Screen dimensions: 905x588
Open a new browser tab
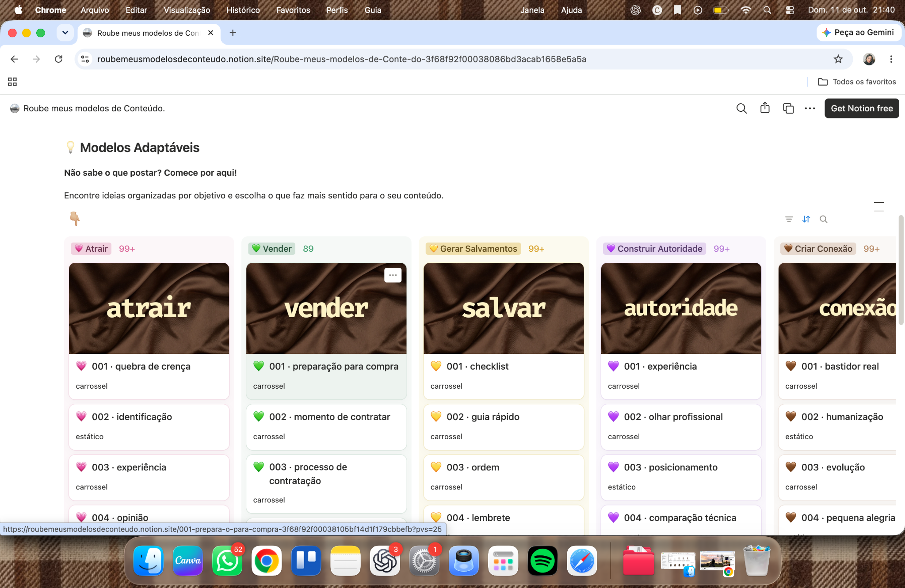pyautogui.click(x=233, y=33)
